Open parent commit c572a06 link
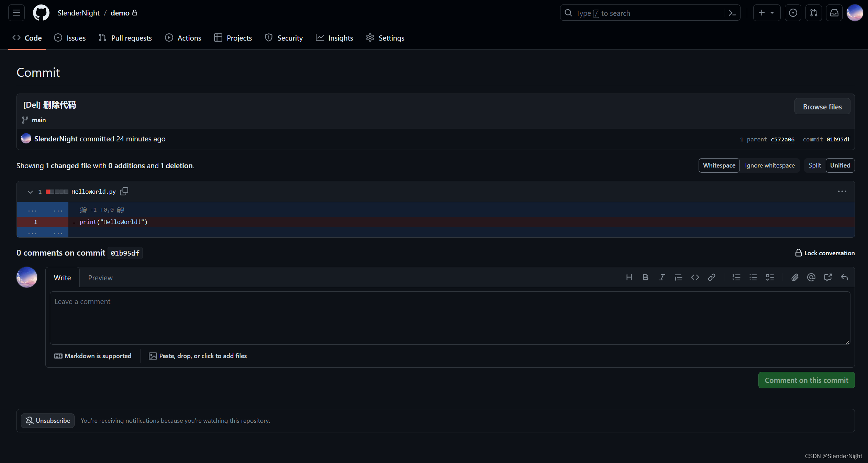This screenshot has width=868, height=463. (x=782, y=139)
